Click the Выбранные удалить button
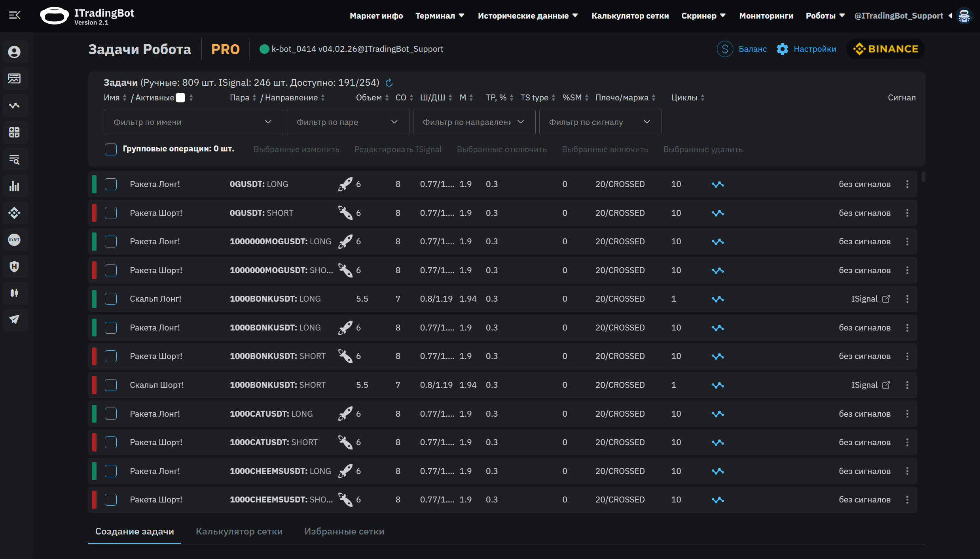This screenshot has width=980, height=559. 703,149
